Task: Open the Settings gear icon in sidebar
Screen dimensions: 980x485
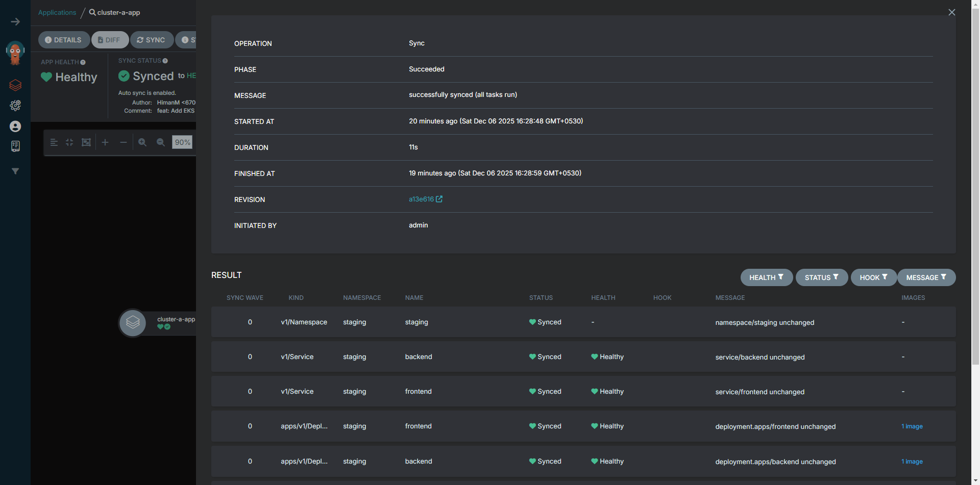Action: click(x=15, y=106)
